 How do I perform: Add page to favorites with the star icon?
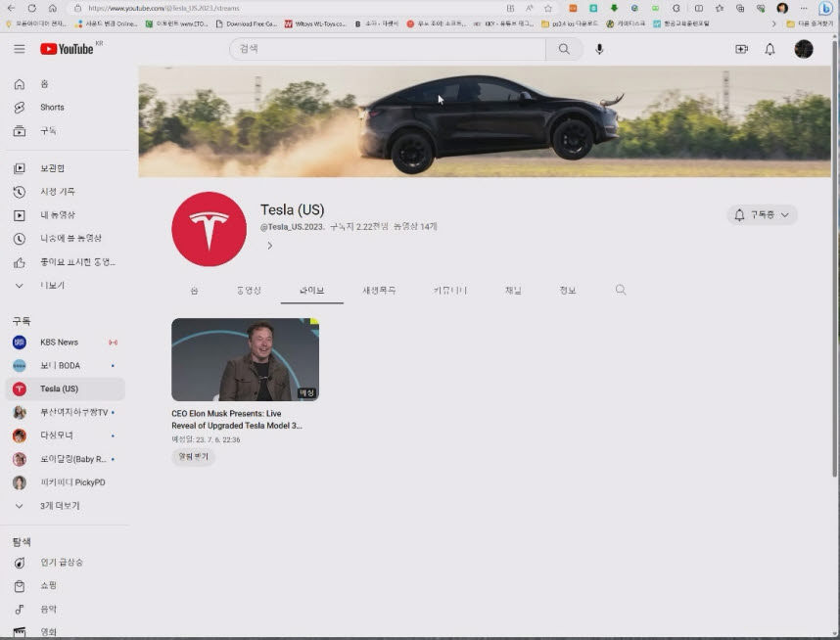point(548,8)
